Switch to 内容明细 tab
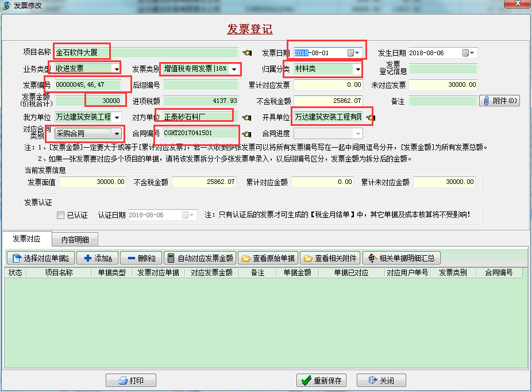The width and height of the screenshot is (532, 392). pos(75,239)
